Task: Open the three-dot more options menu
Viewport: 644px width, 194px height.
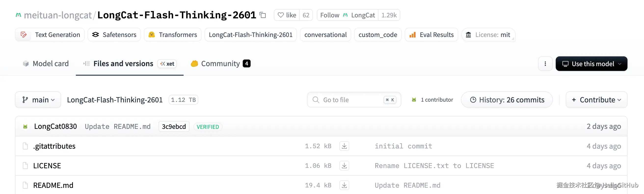Action: point(545,64)
